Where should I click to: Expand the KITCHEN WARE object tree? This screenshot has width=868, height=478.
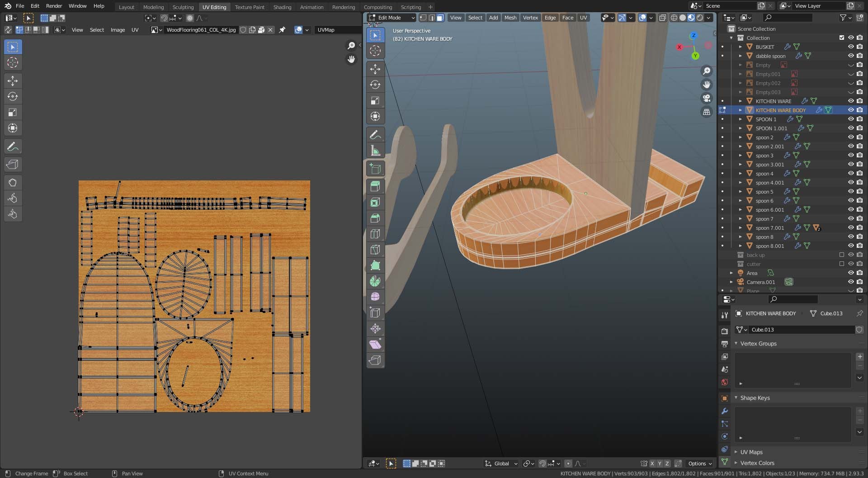(x=740, y=101)
